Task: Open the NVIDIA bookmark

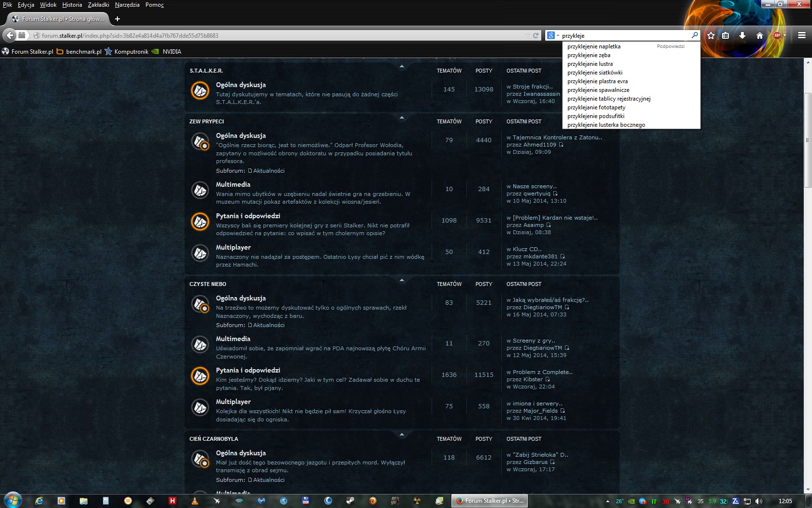Action: pos(167,51)
